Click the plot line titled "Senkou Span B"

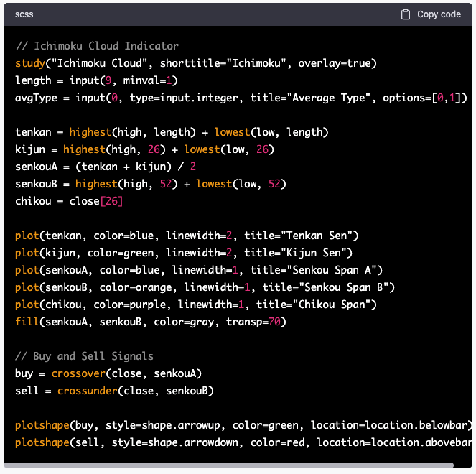(205, 287)
